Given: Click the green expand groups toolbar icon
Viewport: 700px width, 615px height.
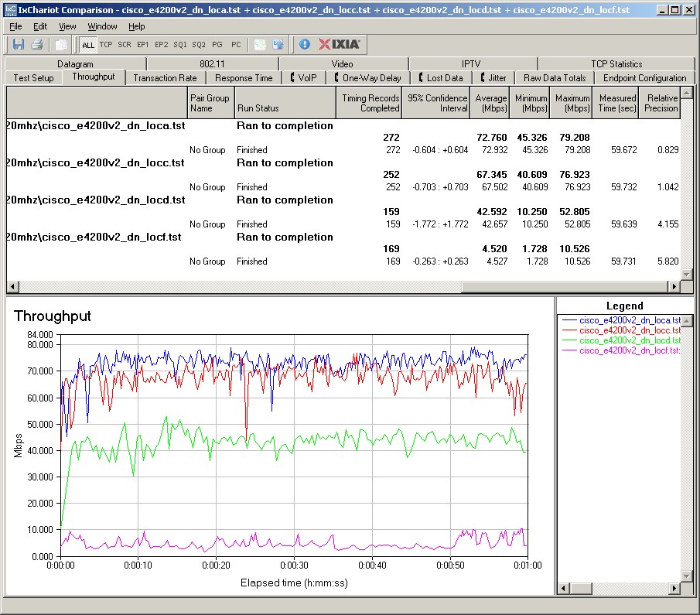Looking at the screenshot, I should click(x=260, y=44).
